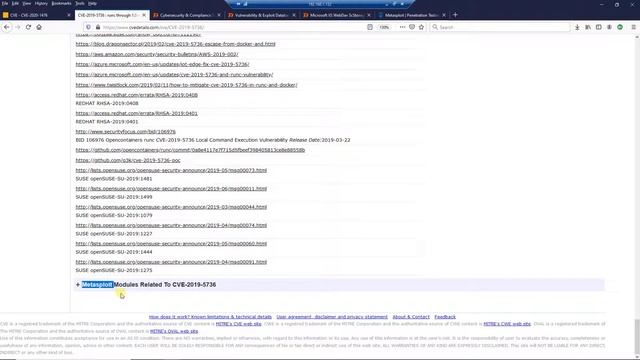Image resolution: width=640 pixels, height=360 pixels.
Task: Switch to the Vulnerability & Exploit Database tab
Action: 261,15
